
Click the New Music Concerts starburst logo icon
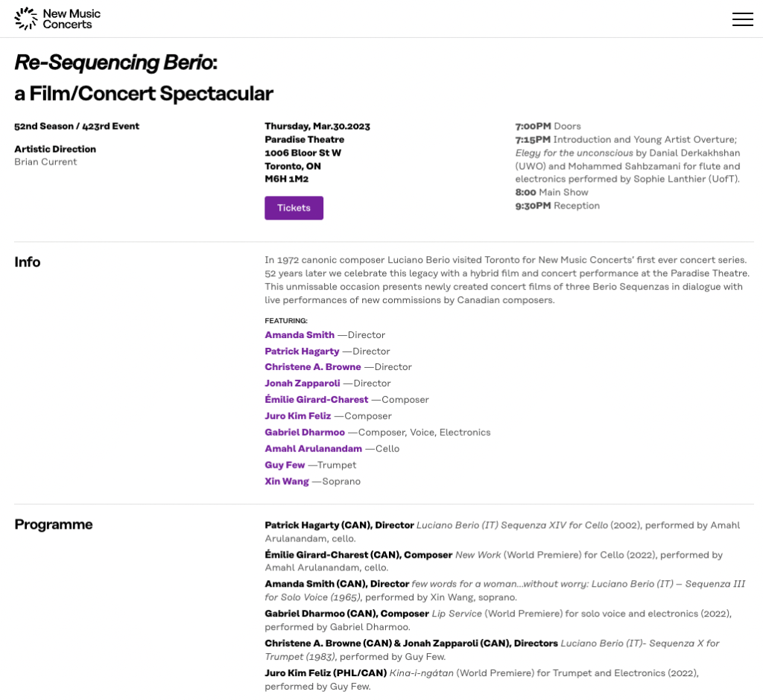tap(26, 19)
